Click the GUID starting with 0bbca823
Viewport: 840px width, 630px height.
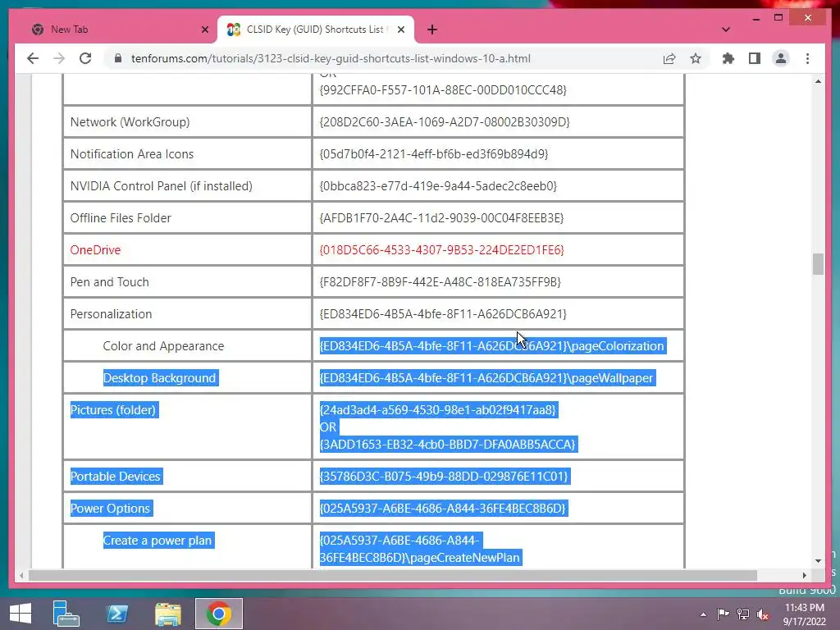438,186
